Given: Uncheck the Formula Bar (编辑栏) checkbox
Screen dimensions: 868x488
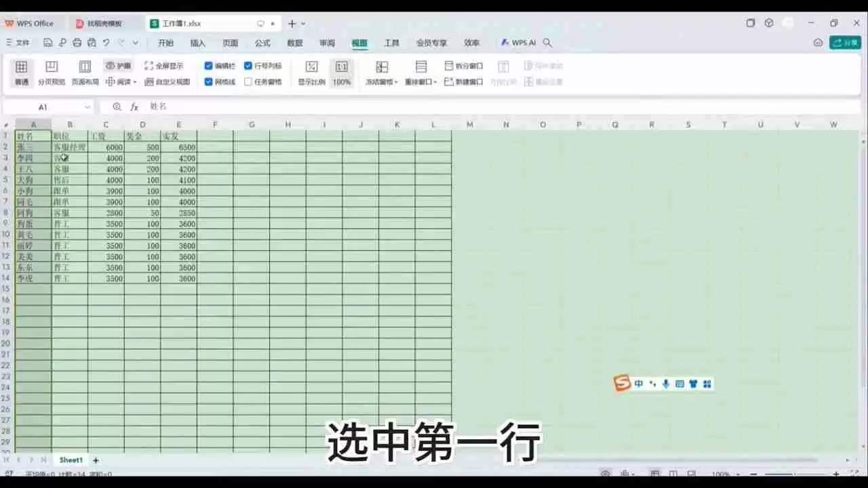Looking at the screenshot, I should 209,66.
